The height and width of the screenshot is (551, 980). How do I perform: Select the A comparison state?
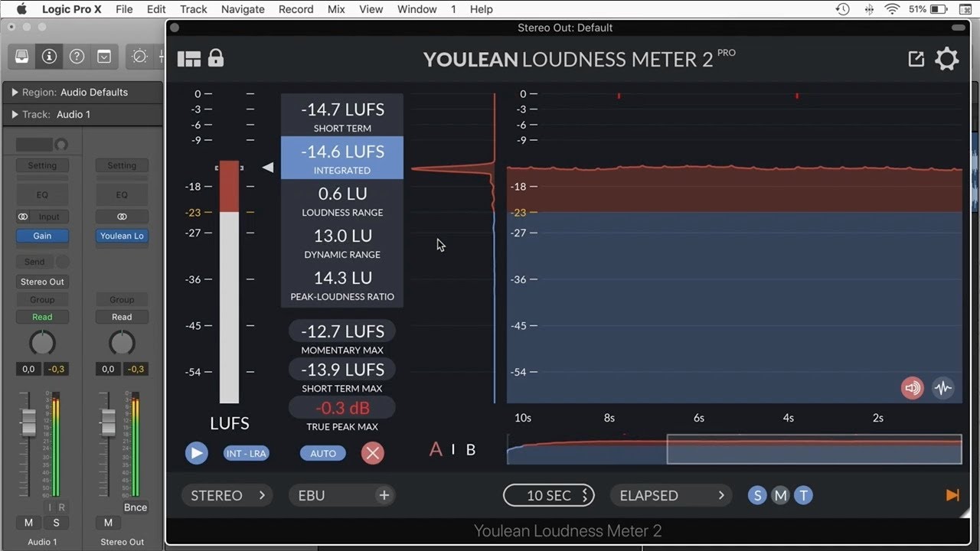pos(436,449)
